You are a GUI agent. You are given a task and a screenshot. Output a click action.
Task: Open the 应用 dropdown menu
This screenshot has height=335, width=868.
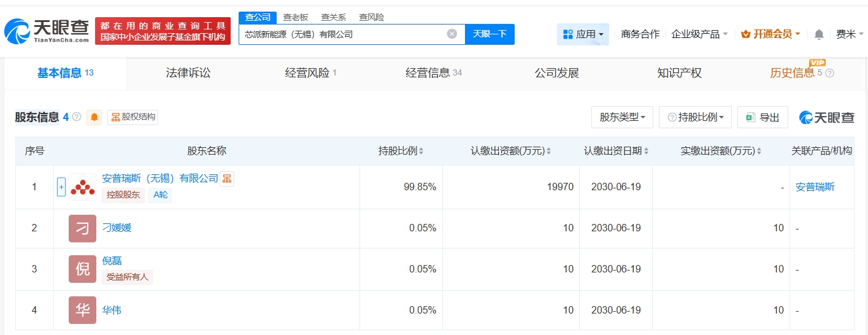click(583, 34)
